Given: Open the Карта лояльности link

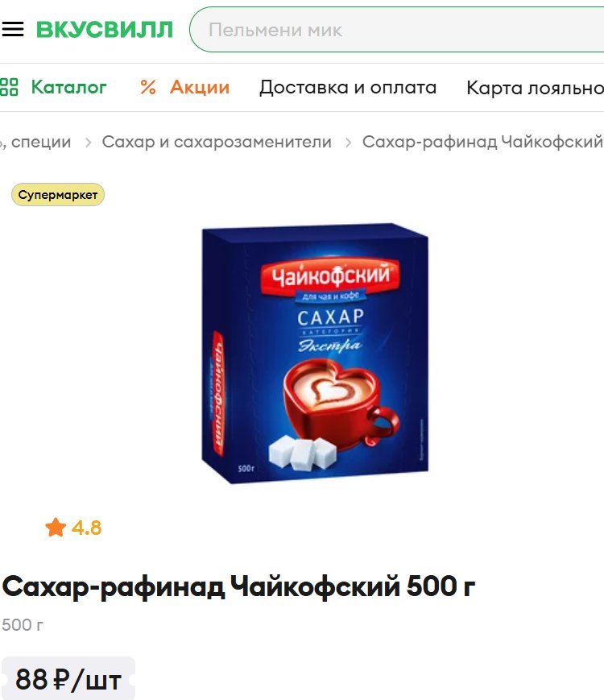Looking at the screenshot, I should (x=535, y=88).
